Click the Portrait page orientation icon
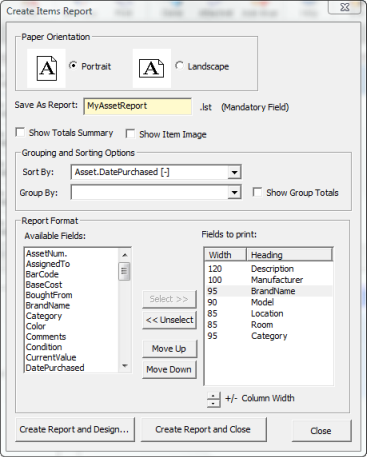Image resolution: width=367 pixels, height=457 pixels. point(46,68)
